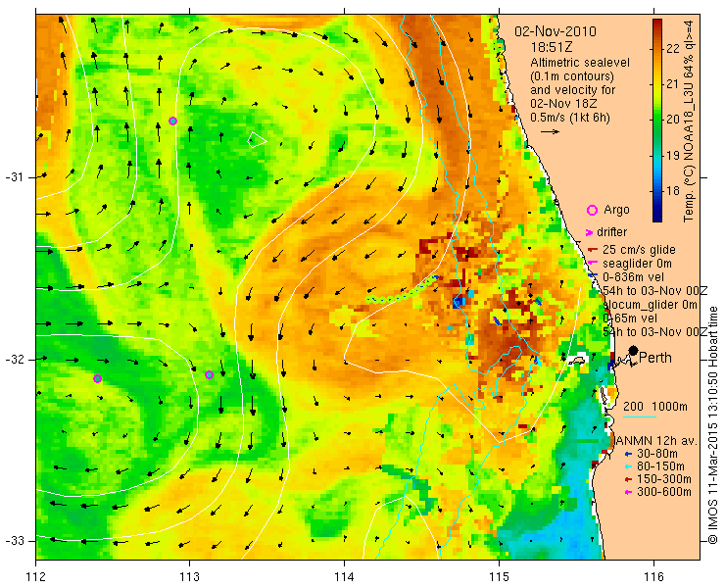725x588 pixels.
Task: Click the 'Argo' legend label
Action: coord(616,210)
